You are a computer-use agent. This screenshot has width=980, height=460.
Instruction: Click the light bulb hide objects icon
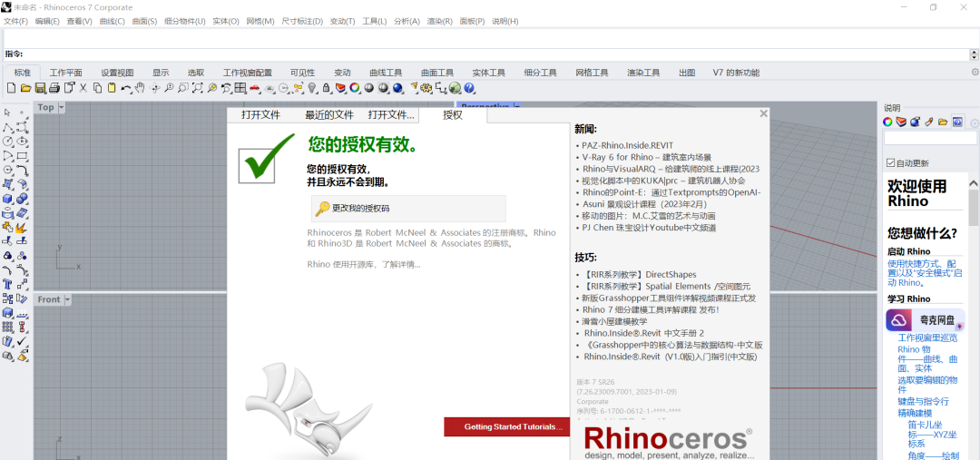click(312, 88)
